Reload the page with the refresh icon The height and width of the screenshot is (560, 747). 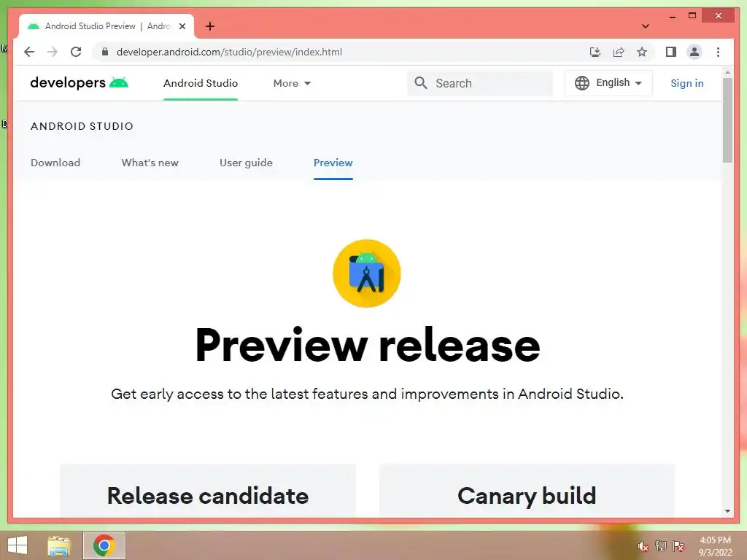click(x=76, y=52)
